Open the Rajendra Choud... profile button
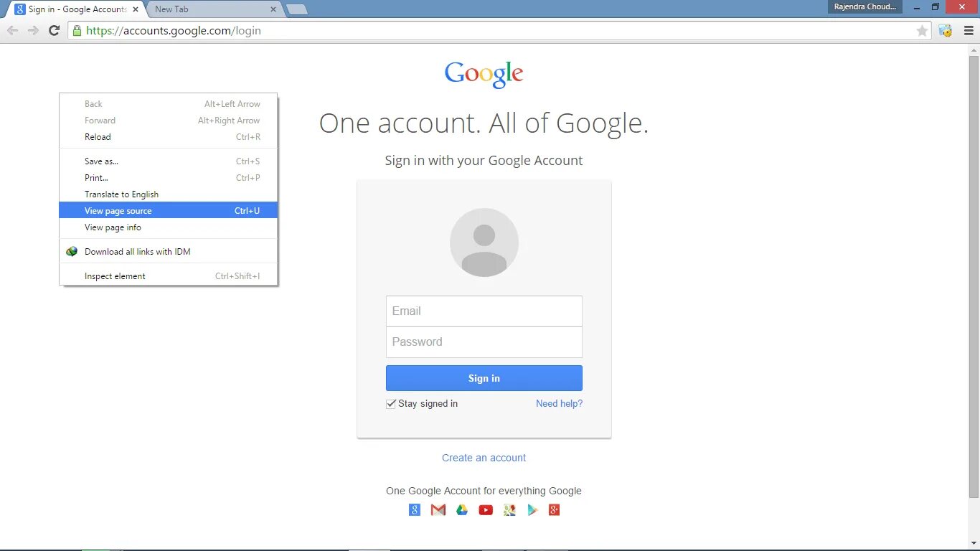This screenshot has height=551, width=980. pos(866,6)
